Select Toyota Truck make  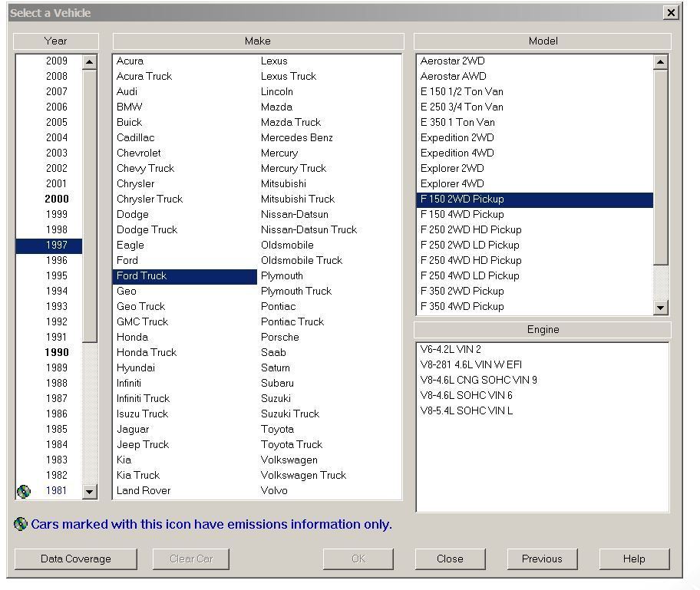coord(292,444)
